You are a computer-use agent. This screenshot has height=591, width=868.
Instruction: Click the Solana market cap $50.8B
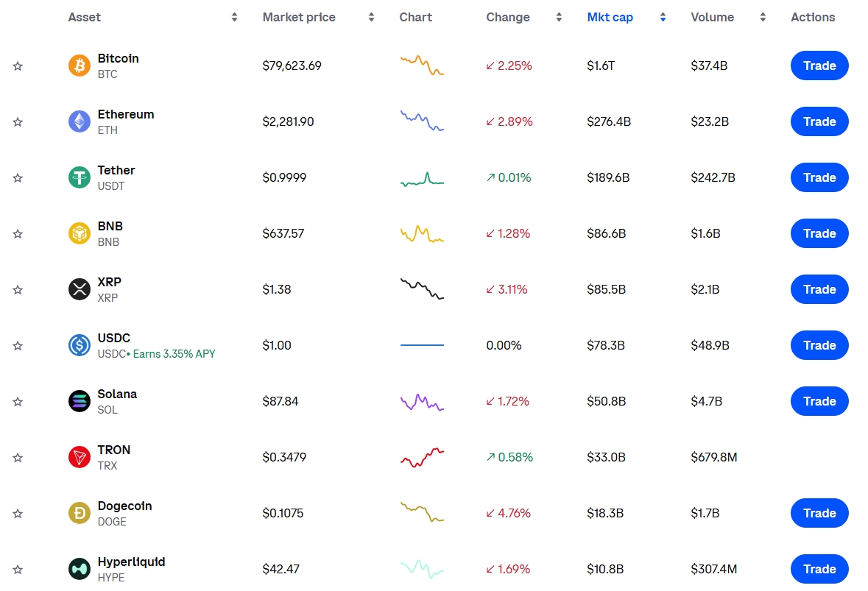point(606,401)
